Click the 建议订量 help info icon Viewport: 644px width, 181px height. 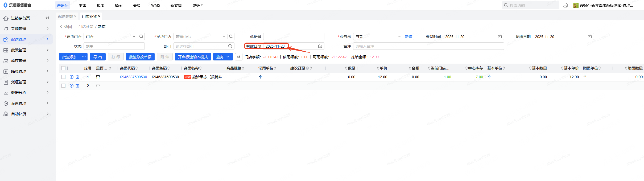click(x=307, y=68)
